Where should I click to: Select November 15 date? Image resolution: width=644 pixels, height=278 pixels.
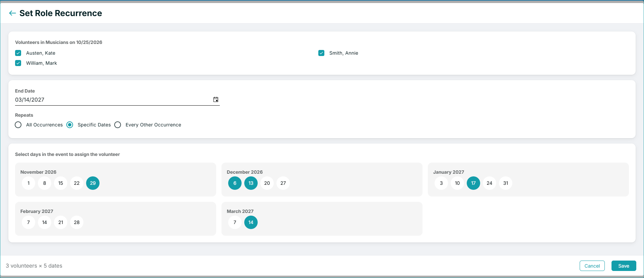coord(61,183)
